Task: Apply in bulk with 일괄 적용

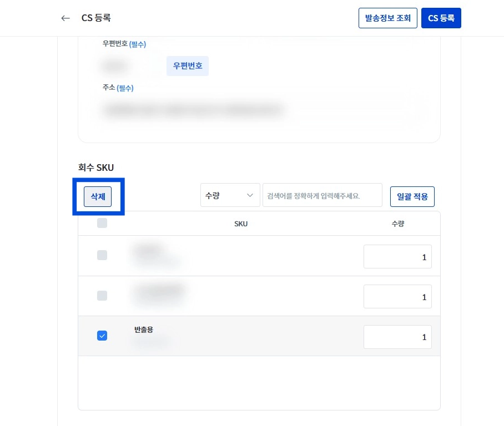Action: click(412, 196)
